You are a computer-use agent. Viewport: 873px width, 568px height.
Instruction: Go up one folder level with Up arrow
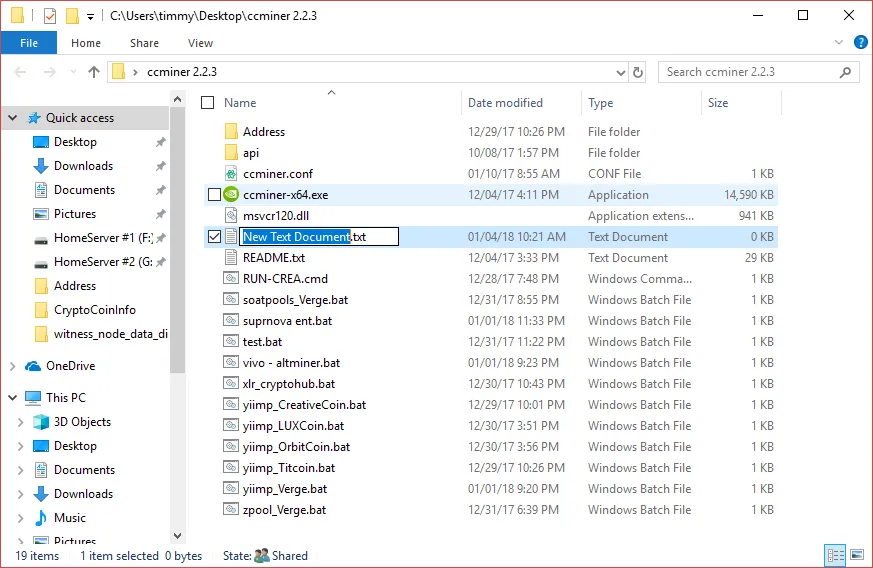(x=94, y=72)
